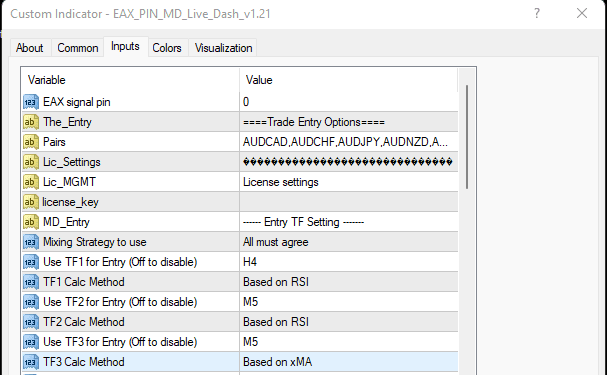Open TF1 Calc Method value 'Based on RSI'
This screenshot has width=607, height=375.
point(349,282)
